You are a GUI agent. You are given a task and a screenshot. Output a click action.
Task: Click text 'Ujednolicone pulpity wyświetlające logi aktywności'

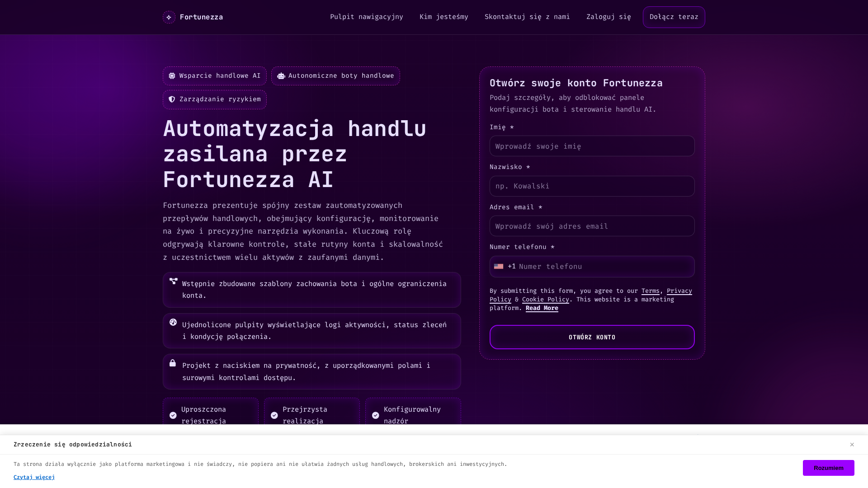click(x=284, y=325)
